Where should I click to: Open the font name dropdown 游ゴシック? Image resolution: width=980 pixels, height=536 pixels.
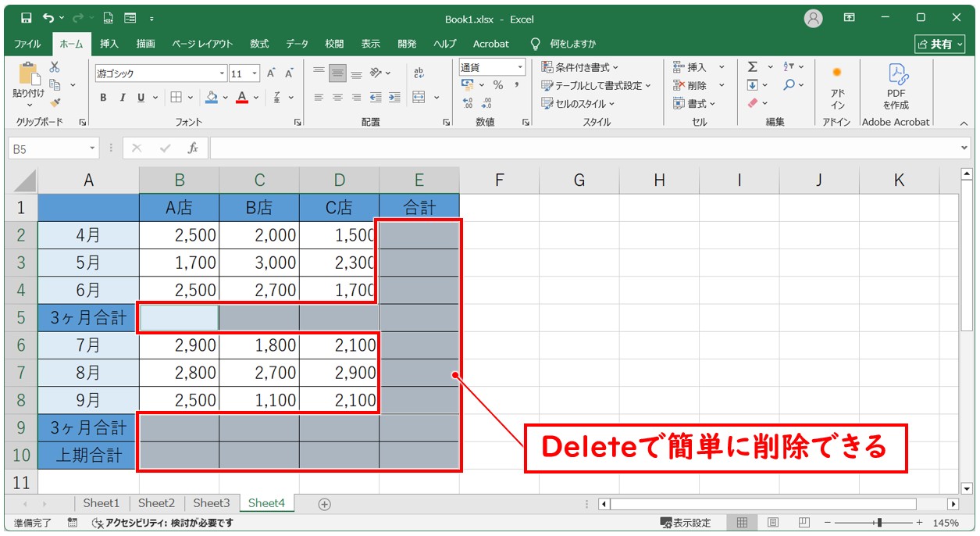(222, 73)
